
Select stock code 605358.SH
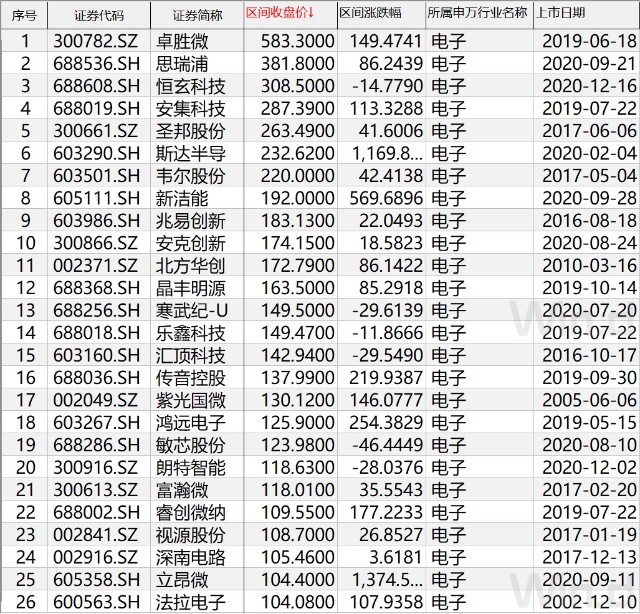(x=96, y=580)
